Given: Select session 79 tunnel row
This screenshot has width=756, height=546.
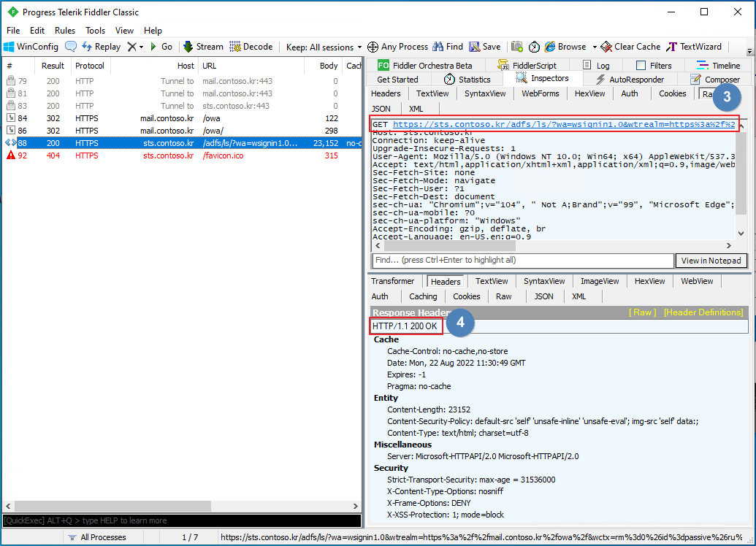Looking at the screenshot, I should [x=182, y=81].
